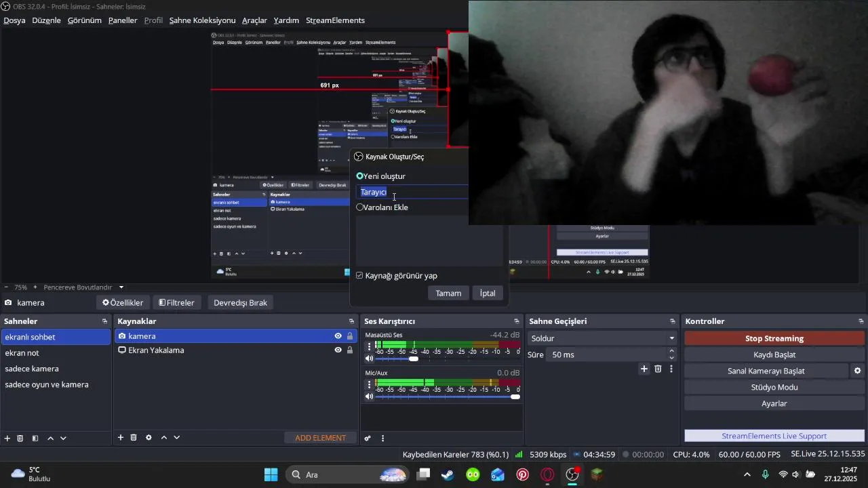Toggle visibility of Ekran Yakalama source
The height and width of the screenshot is (488, 868).
click(338, 350)
